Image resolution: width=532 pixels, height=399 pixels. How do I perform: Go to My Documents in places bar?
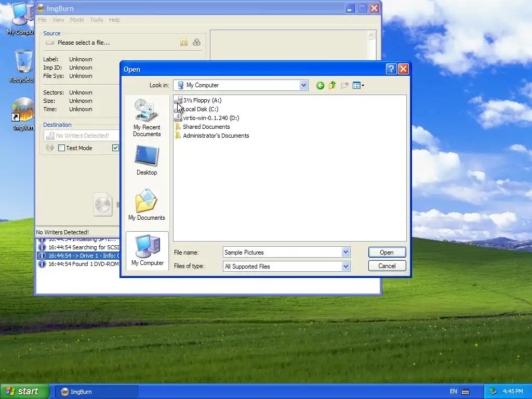[x=147, y=205]
